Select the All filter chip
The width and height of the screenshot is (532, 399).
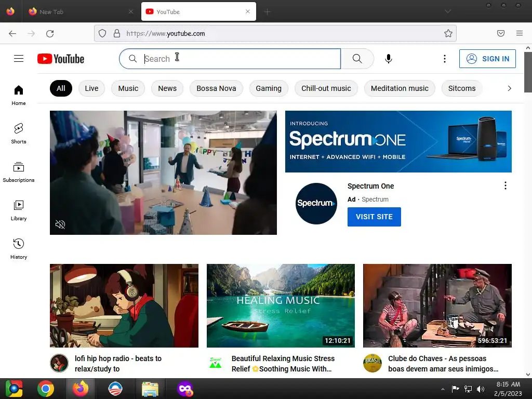(x=61, y=88)
